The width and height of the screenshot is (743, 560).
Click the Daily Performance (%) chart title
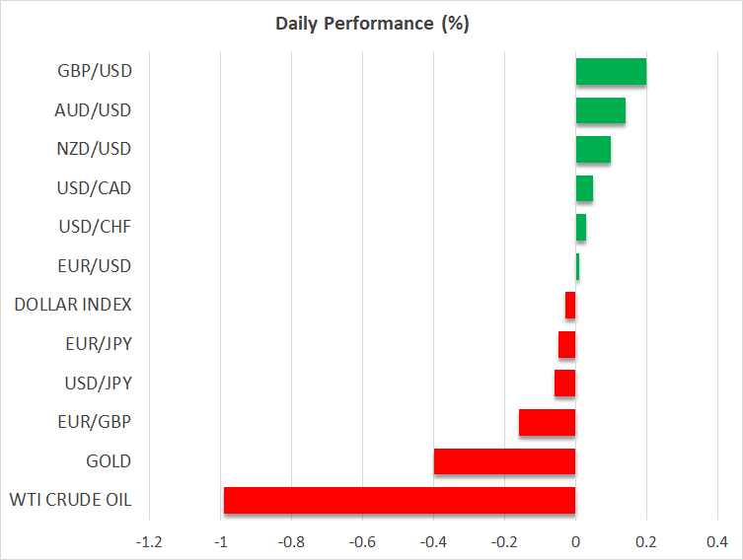pos(371,25)
